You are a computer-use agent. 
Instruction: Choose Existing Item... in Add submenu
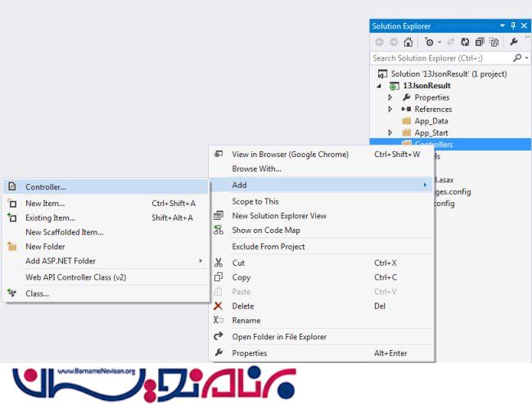[x=106, y=218]
